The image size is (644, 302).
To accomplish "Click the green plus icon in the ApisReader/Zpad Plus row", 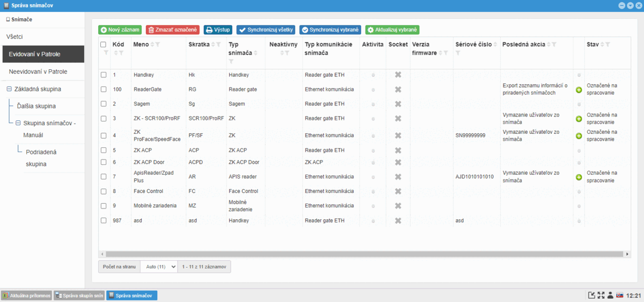I will click(x=579, y=177).
